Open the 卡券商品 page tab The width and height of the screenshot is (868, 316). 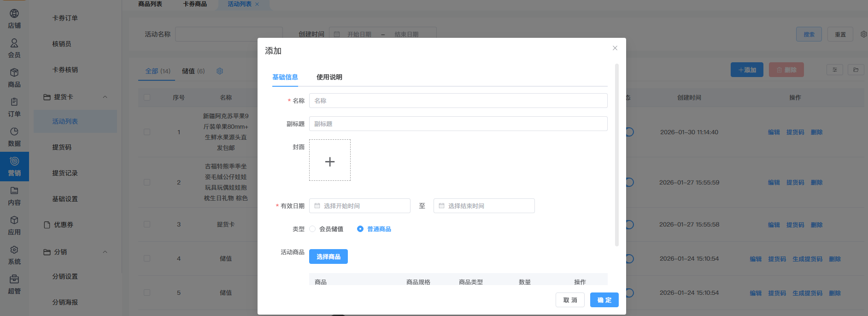point(195,4)
